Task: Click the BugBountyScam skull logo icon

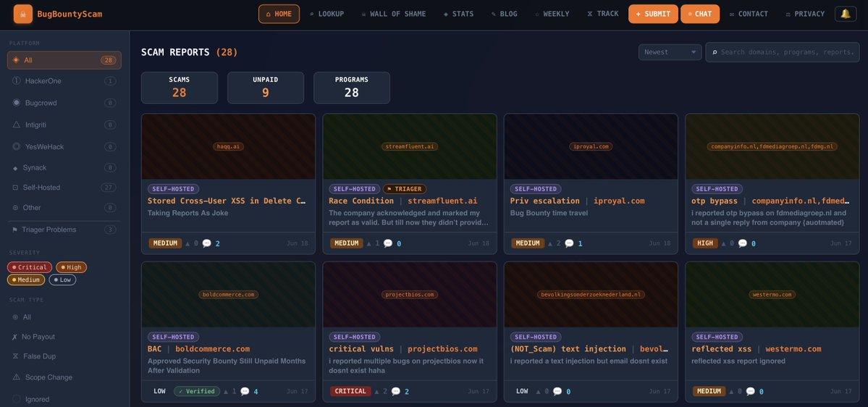Action: tap(22, 14)
